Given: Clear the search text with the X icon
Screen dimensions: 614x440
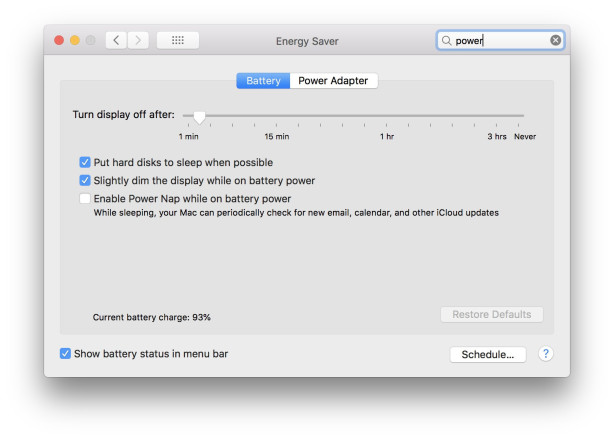Looking at the screenshot, I should point(555,41).
